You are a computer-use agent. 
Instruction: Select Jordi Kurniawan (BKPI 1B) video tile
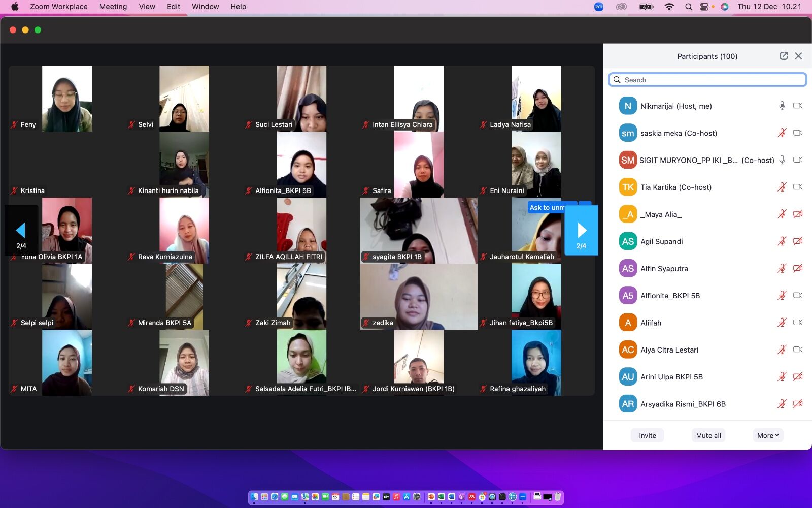point(419,363)
